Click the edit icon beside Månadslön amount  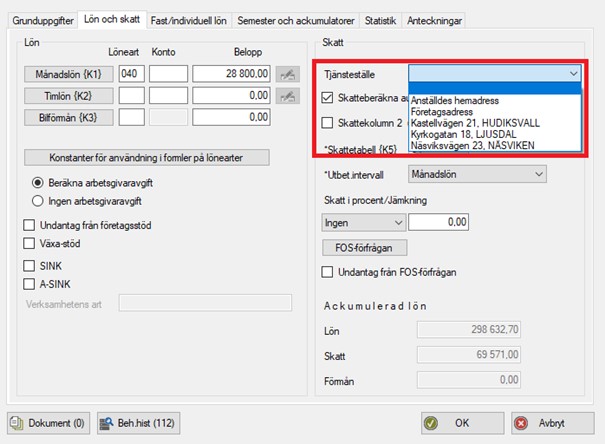289,73
